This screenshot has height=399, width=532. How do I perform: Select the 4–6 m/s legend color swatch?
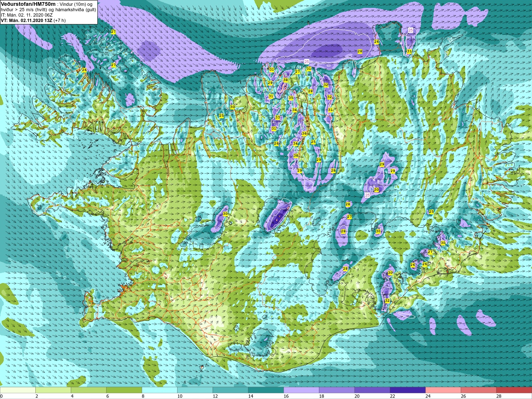[x=89, y=390]
